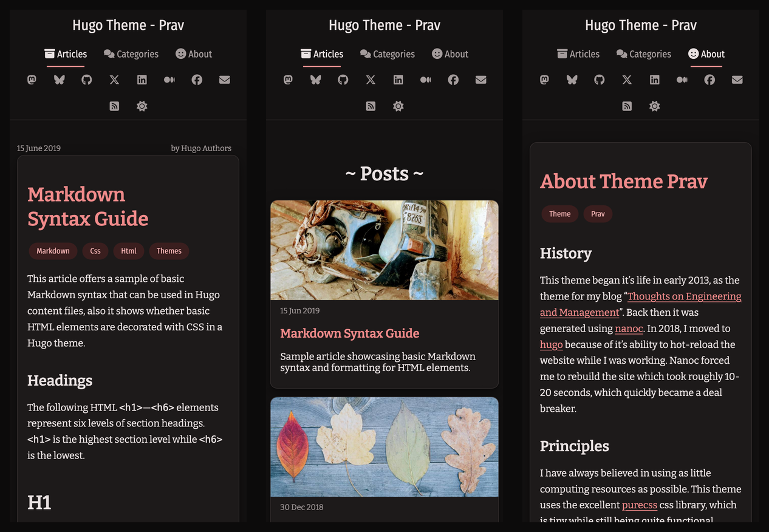Open LinkedIn icon on the Posts list page
Screen dimensions: 769x532
(398, 80)
